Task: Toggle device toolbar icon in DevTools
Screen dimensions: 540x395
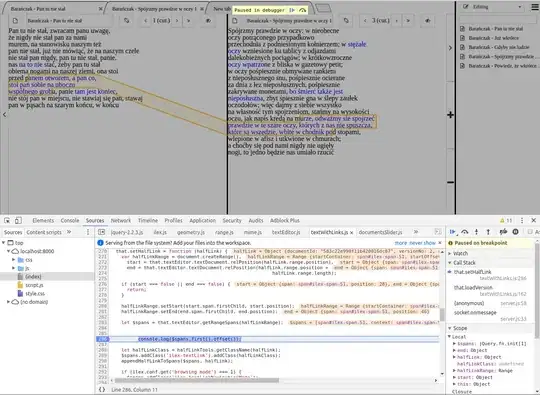Action: 18,220
